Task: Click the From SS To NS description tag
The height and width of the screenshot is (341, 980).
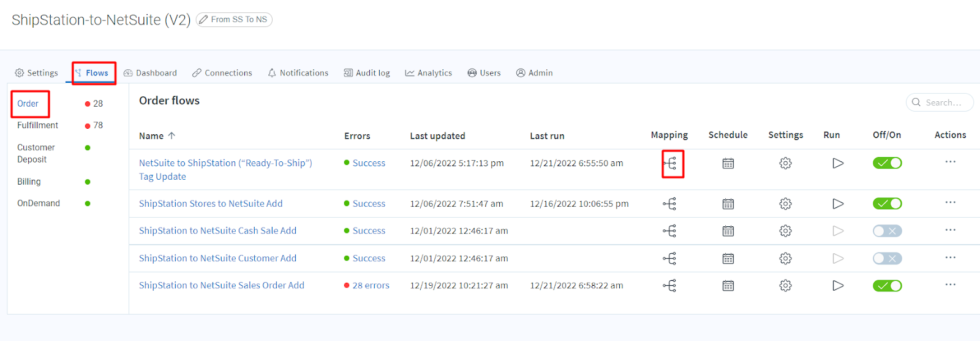Action: click(x=235, y=20)
